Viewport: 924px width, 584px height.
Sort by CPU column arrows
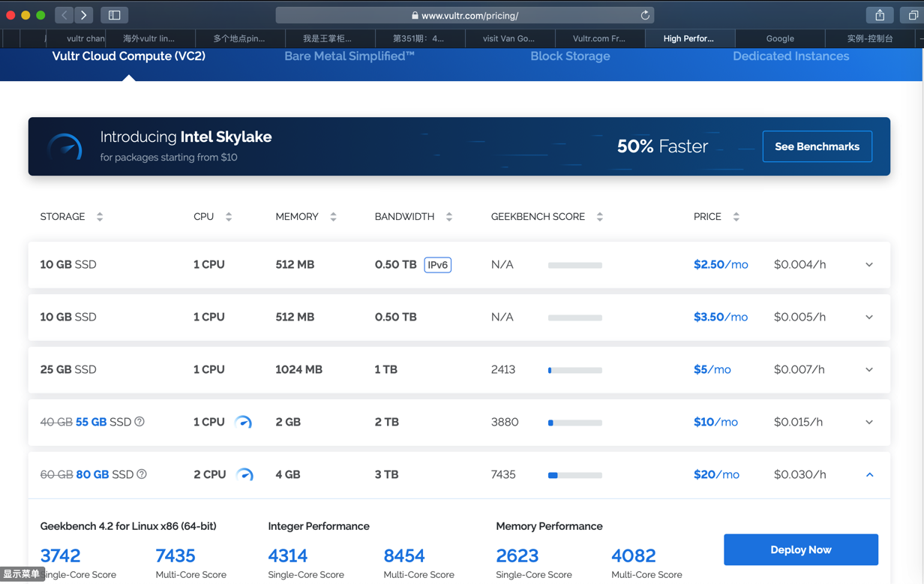click(229, 217)
